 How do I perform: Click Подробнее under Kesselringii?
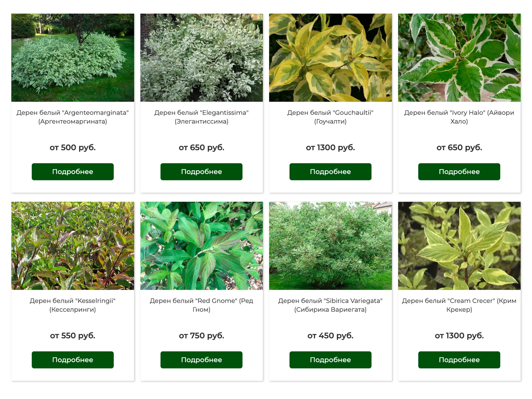pyautogui.click(x=72, y=360)
